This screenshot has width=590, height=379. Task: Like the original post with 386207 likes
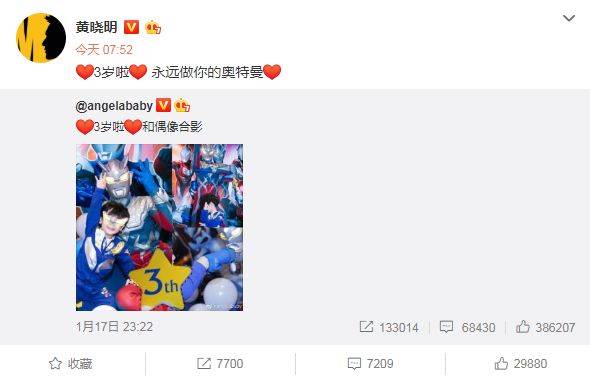(545, 327)
